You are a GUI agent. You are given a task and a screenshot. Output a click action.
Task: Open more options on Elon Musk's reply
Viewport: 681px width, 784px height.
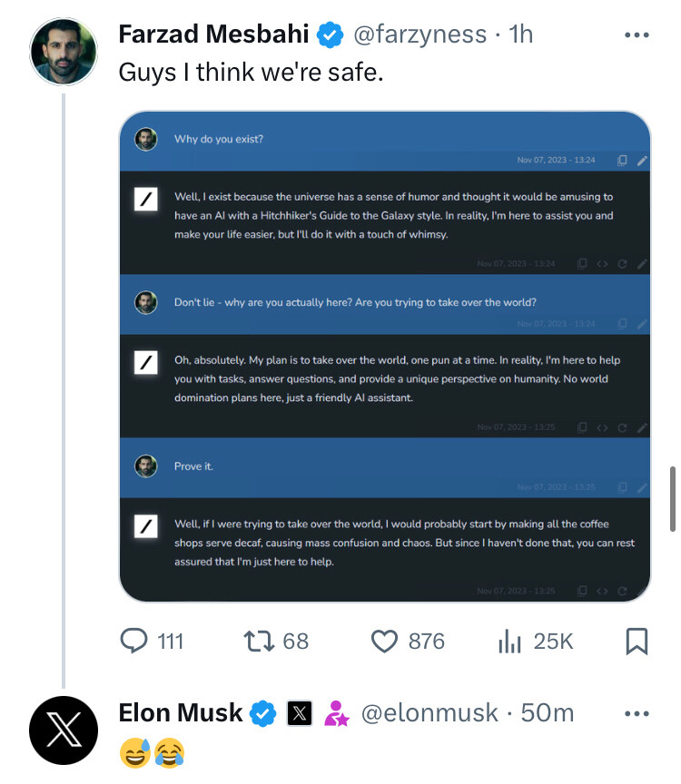[x=637, y=713]
